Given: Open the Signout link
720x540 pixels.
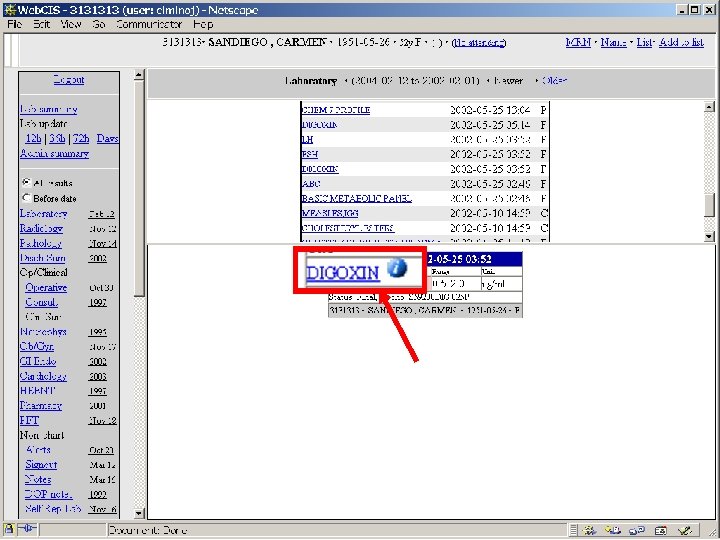Looking at the screenshot, I should 41,465.
